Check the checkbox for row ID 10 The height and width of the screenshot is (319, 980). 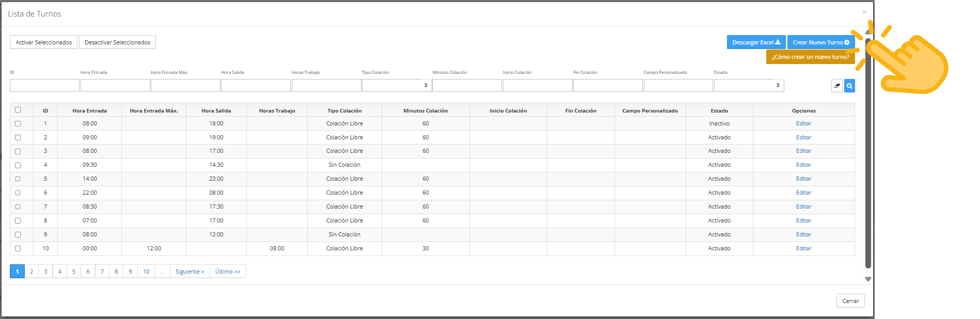click(18, 248)
